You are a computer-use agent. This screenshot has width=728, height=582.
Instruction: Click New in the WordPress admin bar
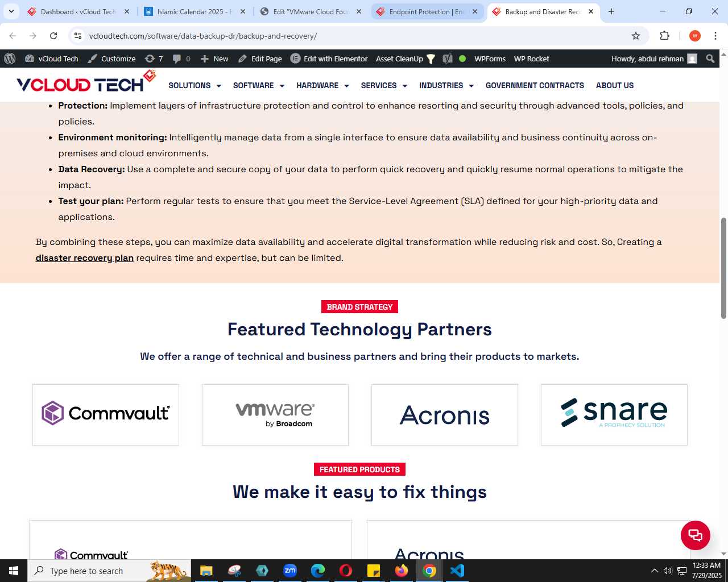click(x=214, y=59)
